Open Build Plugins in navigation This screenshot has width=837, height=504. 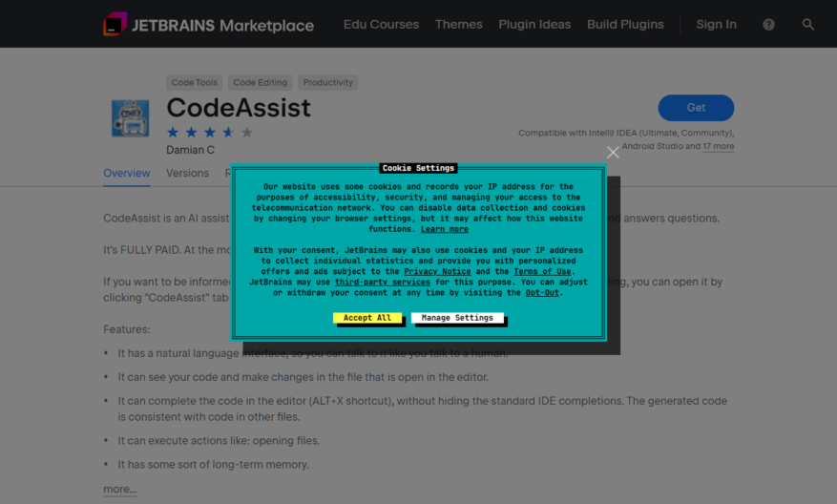click(625, 25)
